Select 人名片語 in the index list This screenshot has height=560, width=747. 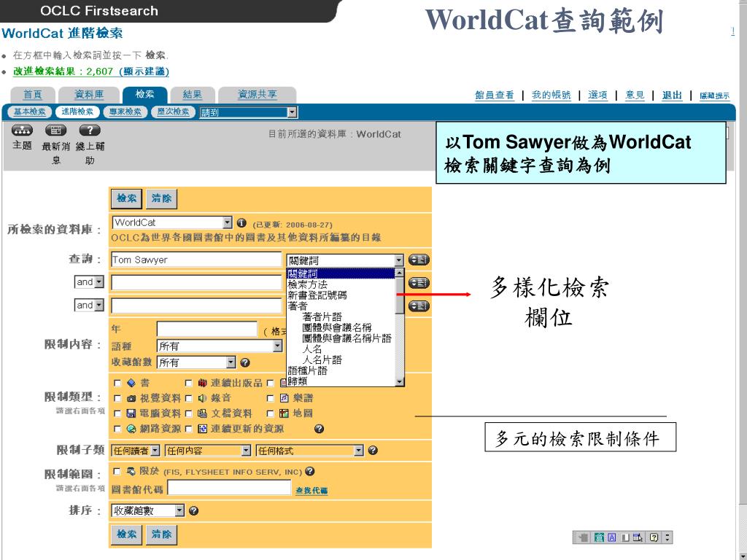(x=322, y=359)
